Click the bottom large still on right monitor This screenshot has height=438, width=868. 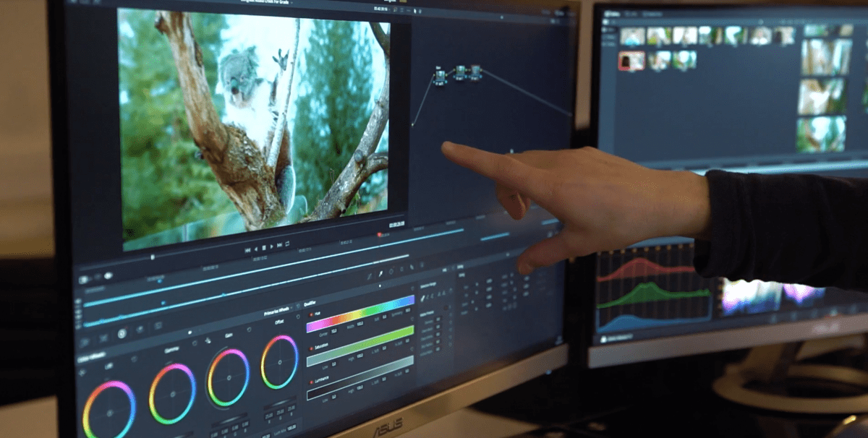coord(821,134)
